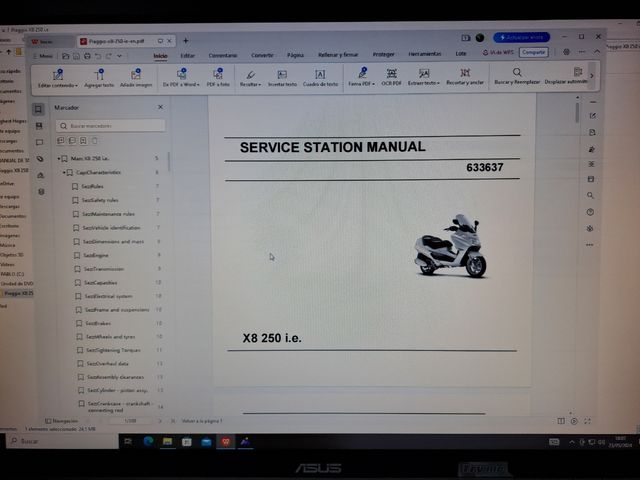The height and width of the screenshot is (480, 640).
Task: Click the add-bookmark icon in Marcador panel
Action: click(x=83, y=141)
